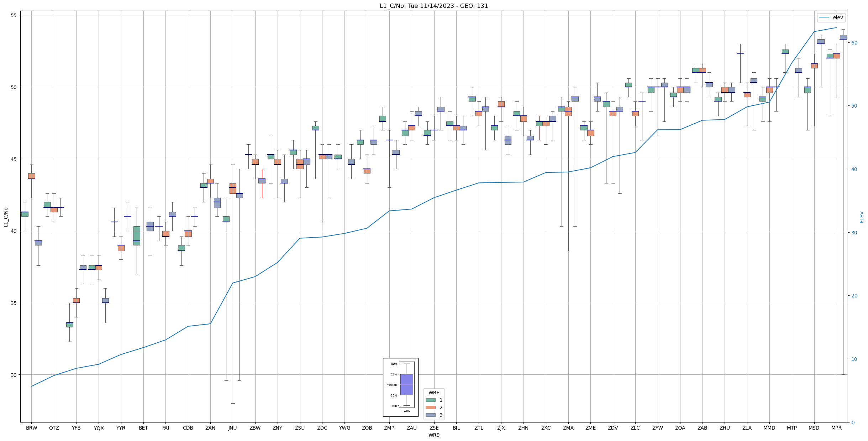
Task: Click the 20 tick on right ELEV axis
Action: point(854,296)
